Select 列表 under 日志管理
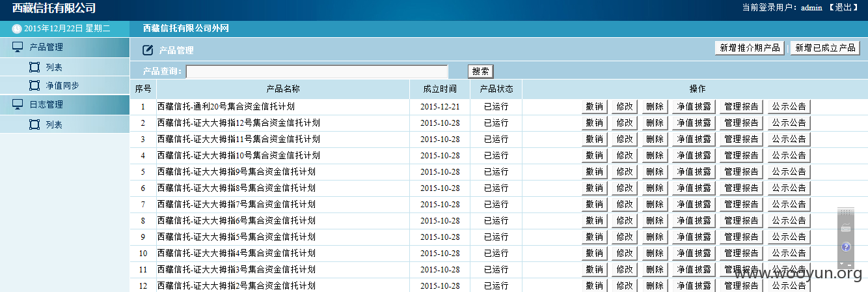Image resolution: width=868 pixels, height=292 pixels. click(54, 124)
